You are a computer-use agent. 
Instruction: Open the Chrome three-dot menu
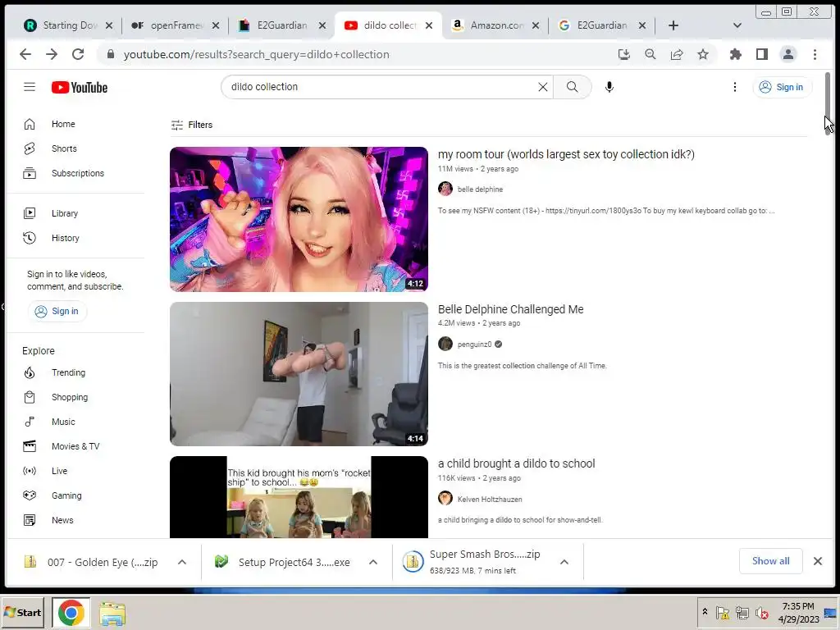815,54
